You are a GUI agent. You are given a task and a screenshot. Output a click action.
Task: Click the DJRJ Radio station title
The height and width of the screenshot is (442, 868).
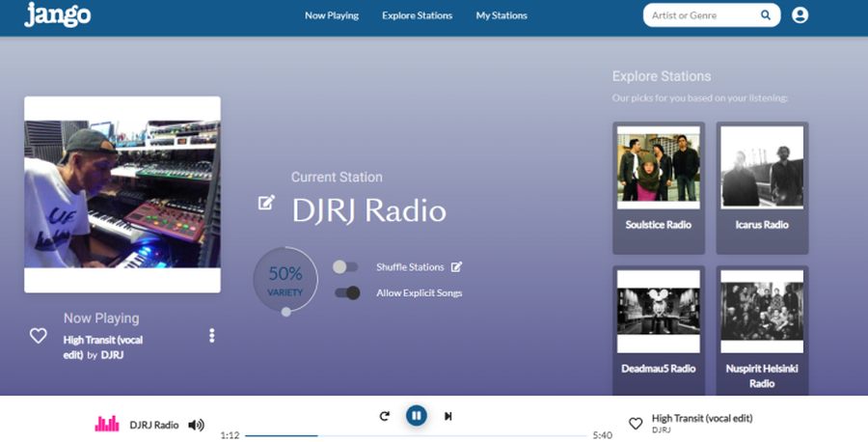(x=368, y=210)
